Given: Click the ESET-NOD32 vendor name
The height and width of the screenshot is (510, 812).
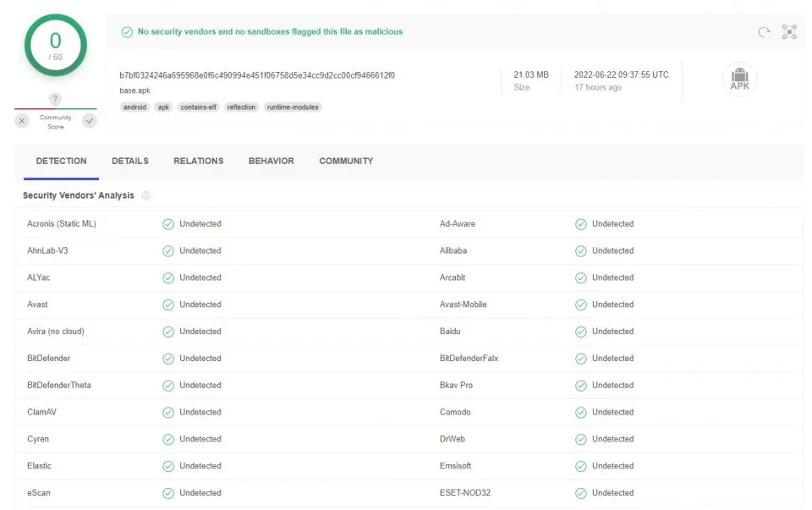Looking at the screenshot, I should 465,493.
